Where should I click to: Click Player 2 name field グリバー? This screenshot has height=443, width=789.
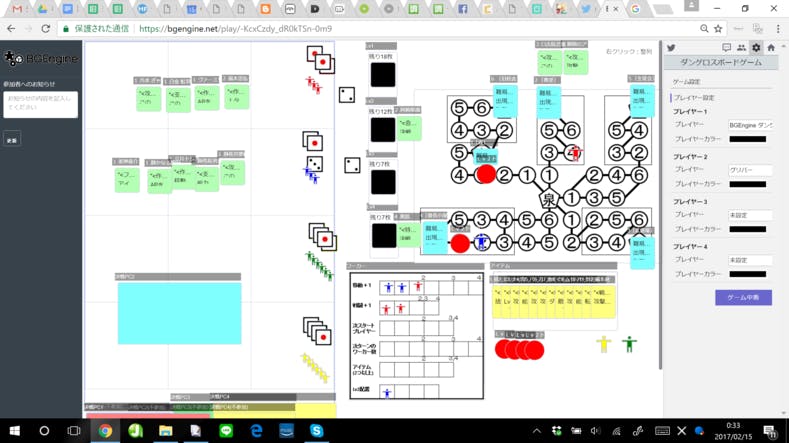[x=749, y=170]
